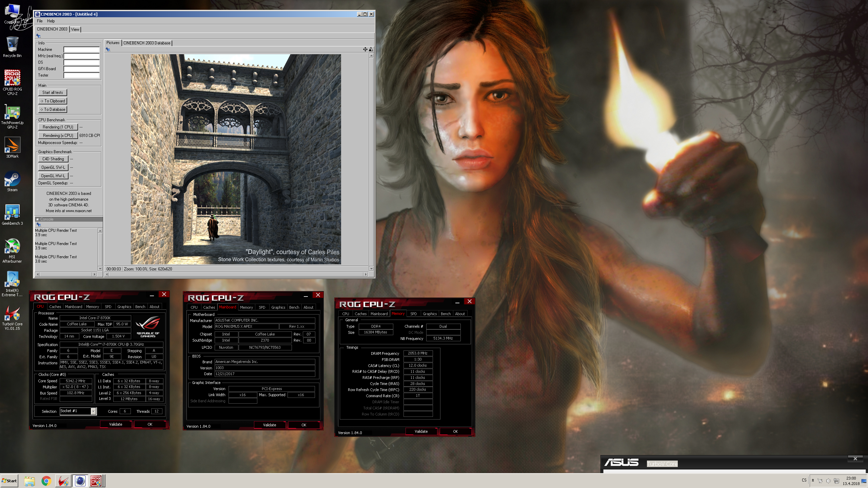Launch Intel Extreme Tuning desktop shortcut
The width and height of the screenshot is (868, 488).
tap(12, 284)
